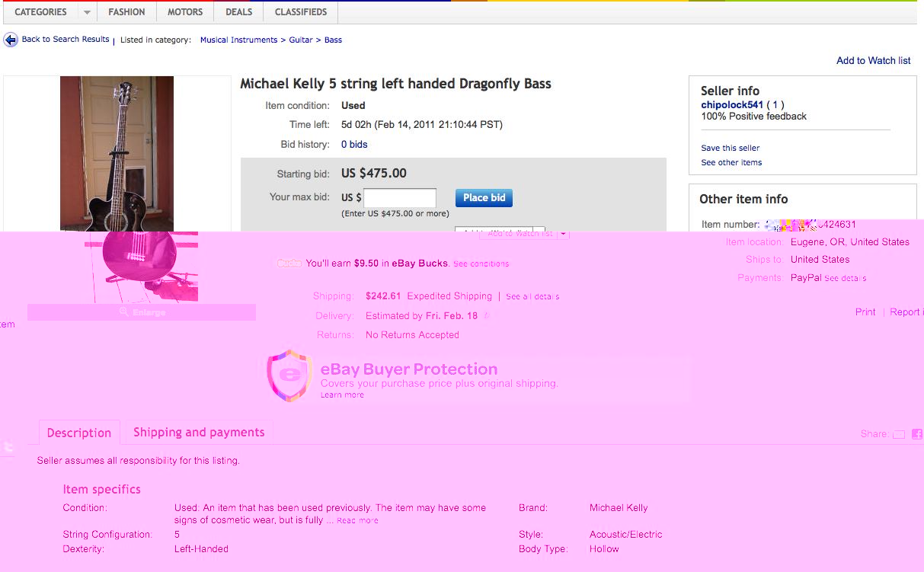924x572 pixels.
Task: Click Save this seller link
Action: 731,148
